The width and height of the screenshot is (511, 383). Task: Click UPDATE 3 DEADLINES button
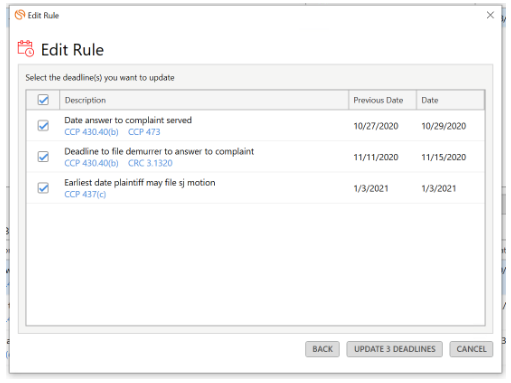point(395,349)
